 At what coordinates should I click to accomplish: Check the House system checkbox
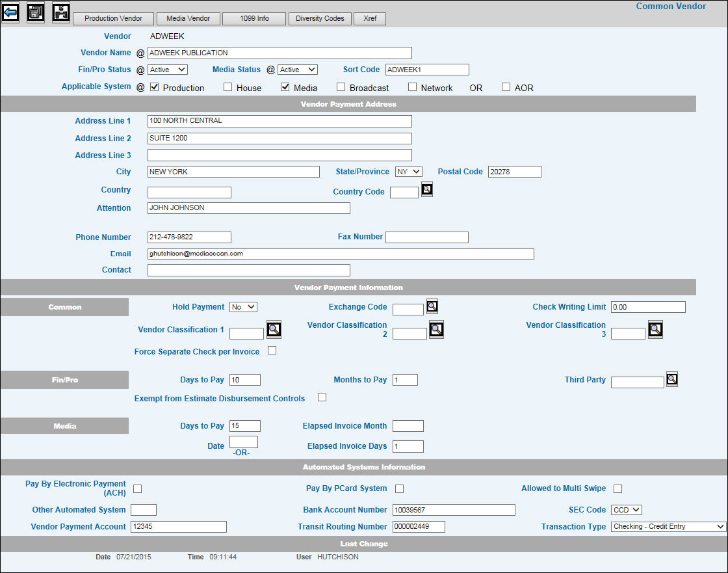click(x=227, y=87)
